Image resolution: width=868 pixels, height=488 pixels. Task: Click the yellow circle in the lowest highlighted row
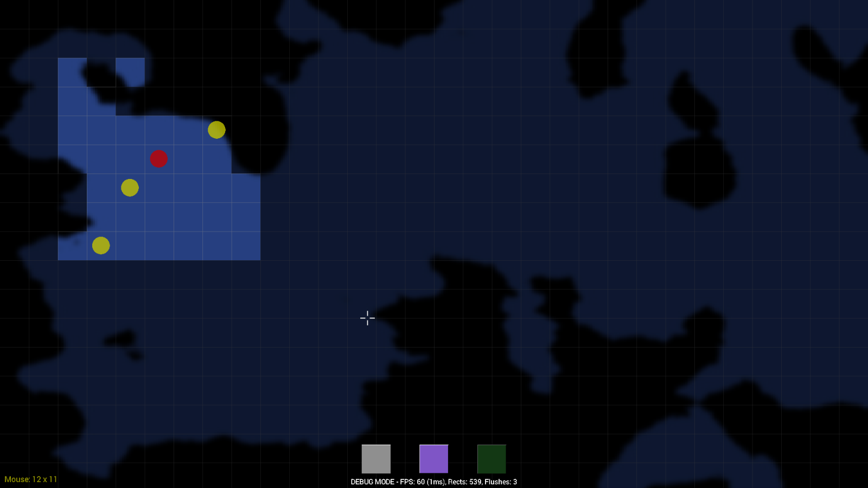point(101,246)
